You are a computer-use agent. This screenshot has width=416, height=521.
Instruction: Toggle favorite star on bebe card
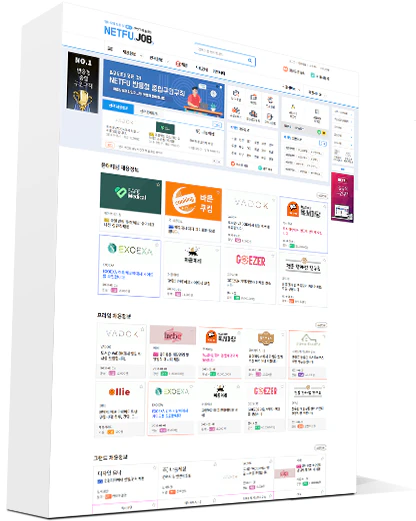point(192,330)
